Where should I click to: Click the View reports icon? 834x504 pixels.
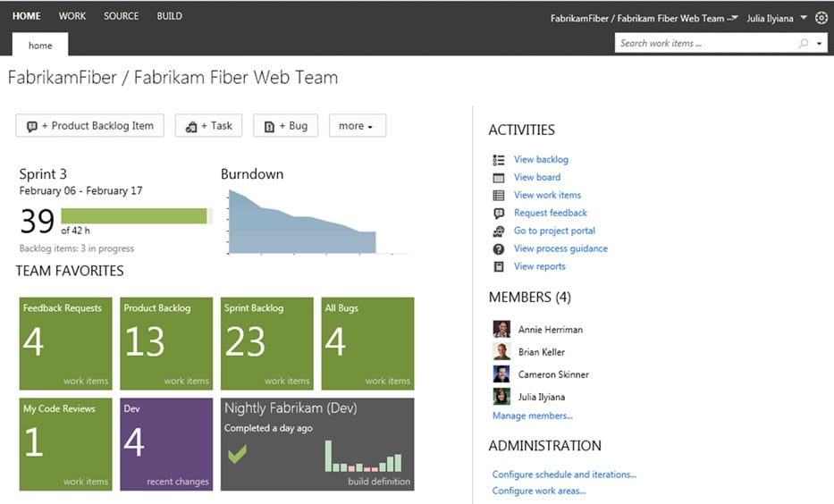point(499,267)
